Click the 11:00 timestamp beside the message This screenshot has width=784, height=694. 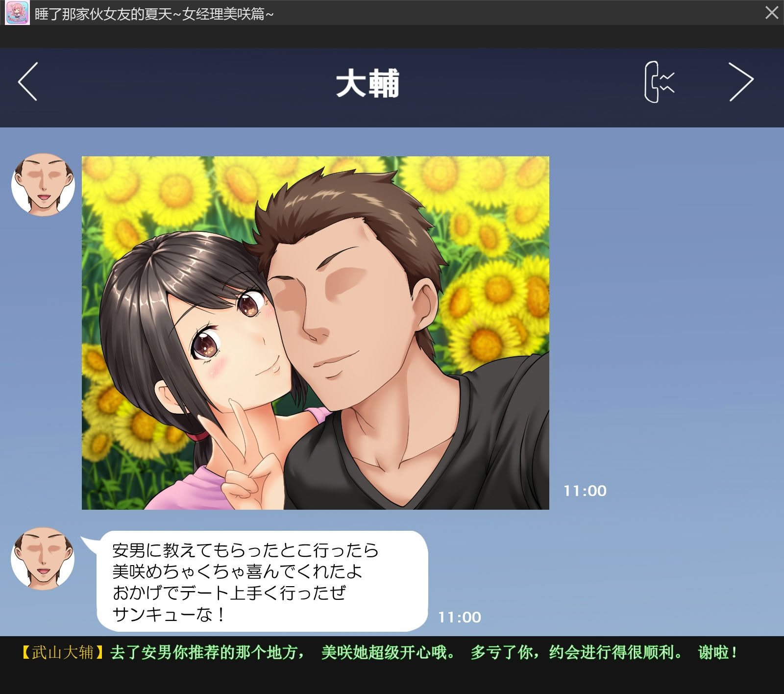tap(459, 617)
